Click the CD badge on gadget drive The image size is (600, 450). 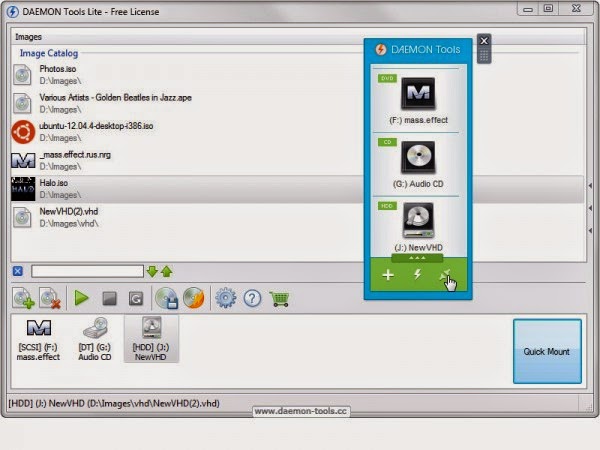(x=387, y=142)
